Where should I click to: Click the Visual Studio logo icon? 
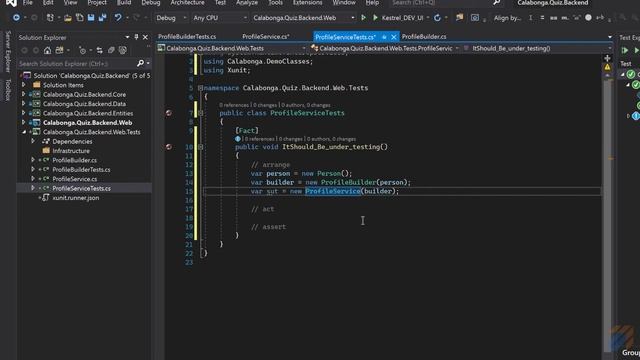tap(11, 3)
